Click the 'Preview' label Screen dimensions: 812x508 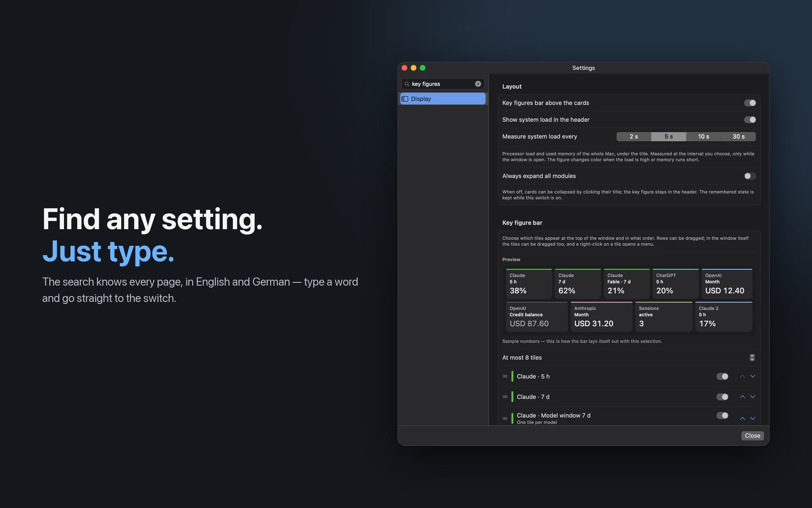tap(511, 260)
